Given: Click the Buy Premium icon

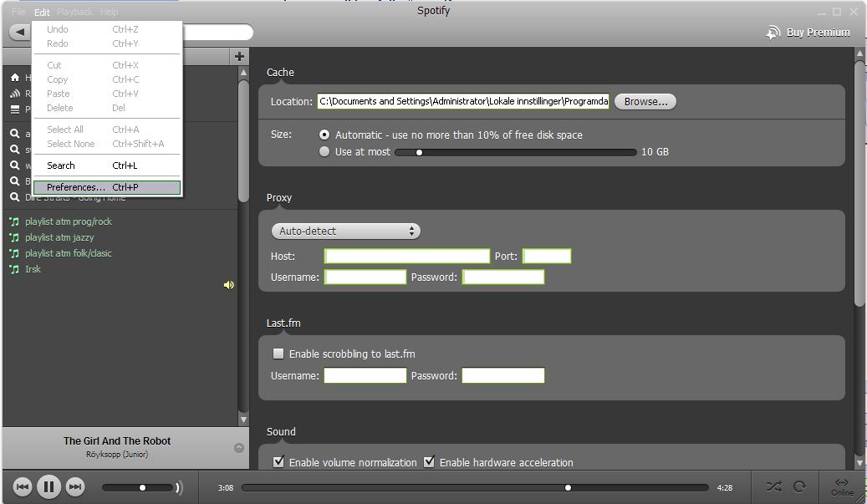Looking at the screenshot, I should tap(773, 33).
